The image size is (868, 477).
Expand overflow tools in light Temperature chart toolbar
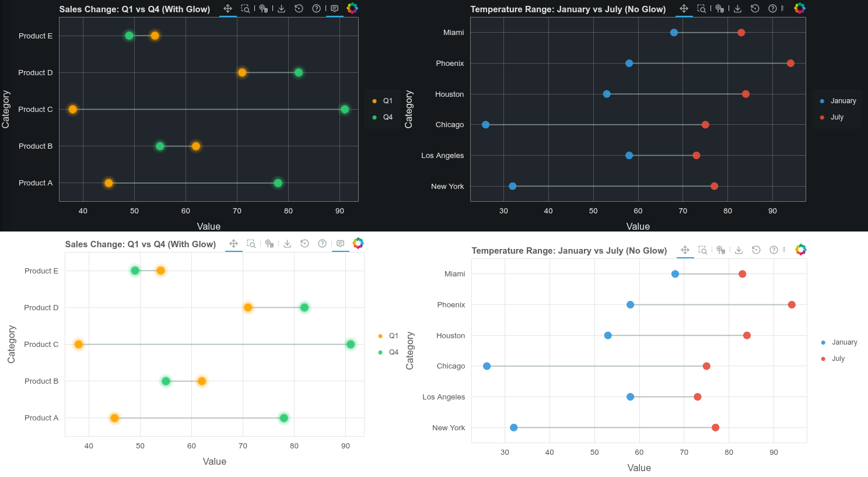pyautogui.click(x=784, y=250)
